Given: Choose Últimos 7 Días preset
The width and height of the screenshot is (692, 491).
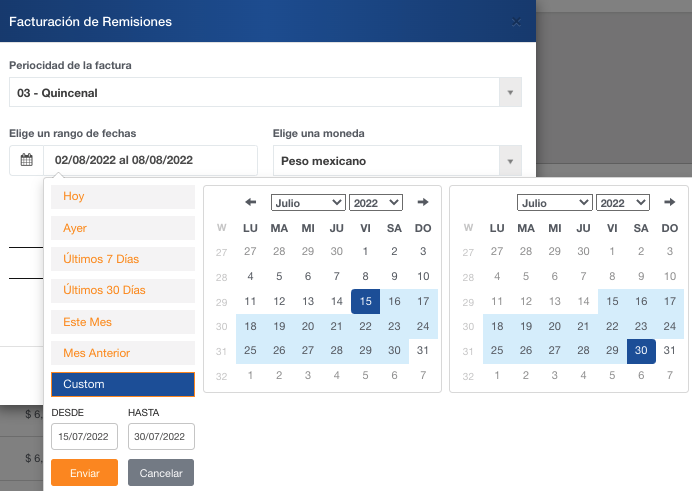Looking at the screenshot, I should click(x=122, y=259).
